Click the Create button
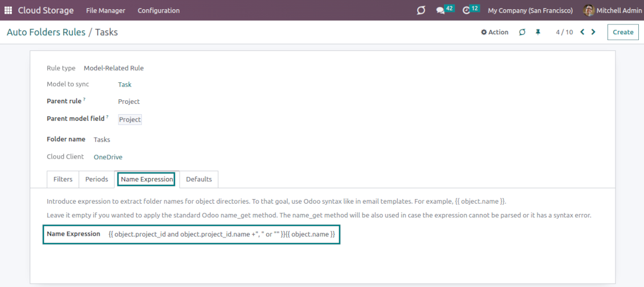Image resolution: width=644 pixels, height=287 pixels. coord(622,32)
